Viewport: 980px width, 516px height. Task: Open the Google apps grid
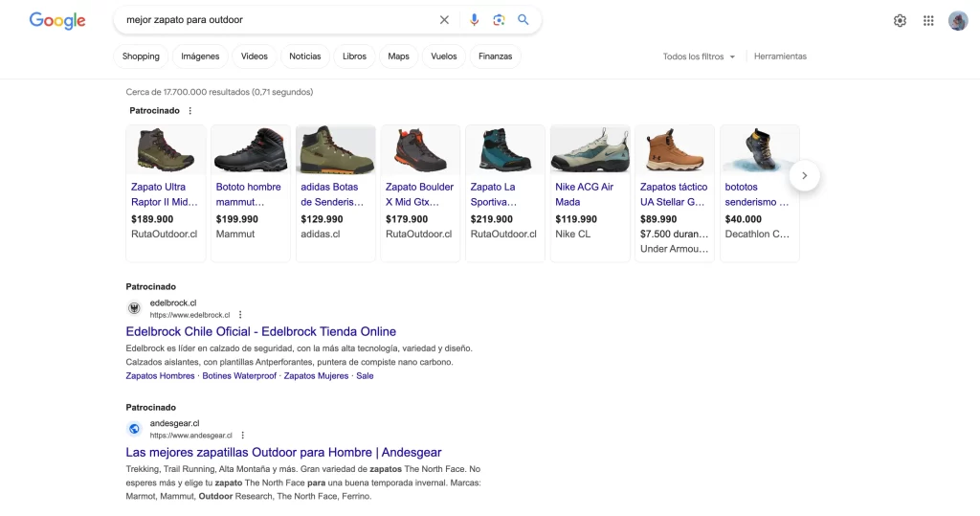point(928,21)
